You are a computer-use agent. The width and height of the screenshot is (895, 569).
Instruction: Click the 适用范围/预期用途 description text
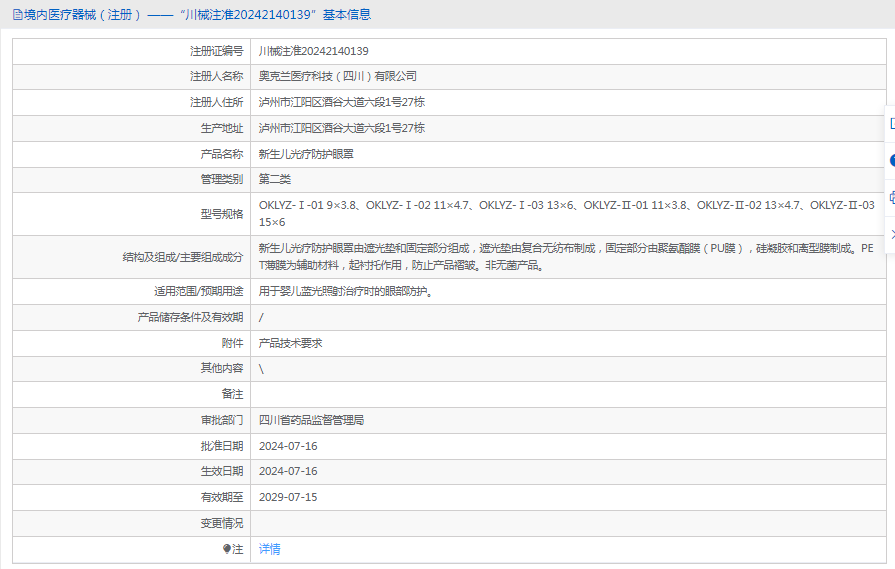pyautogui.click(x=346, y=291)
